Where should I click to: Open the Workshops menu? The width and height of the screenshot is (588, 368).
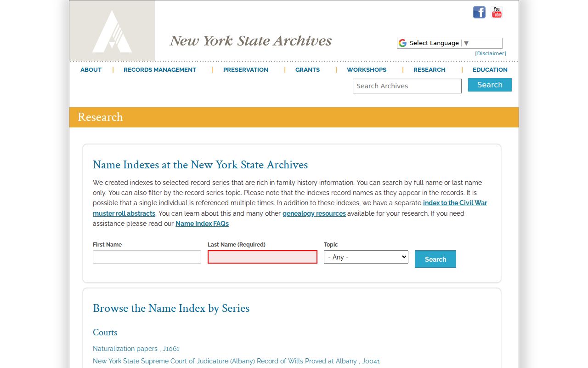click(367, 70)
